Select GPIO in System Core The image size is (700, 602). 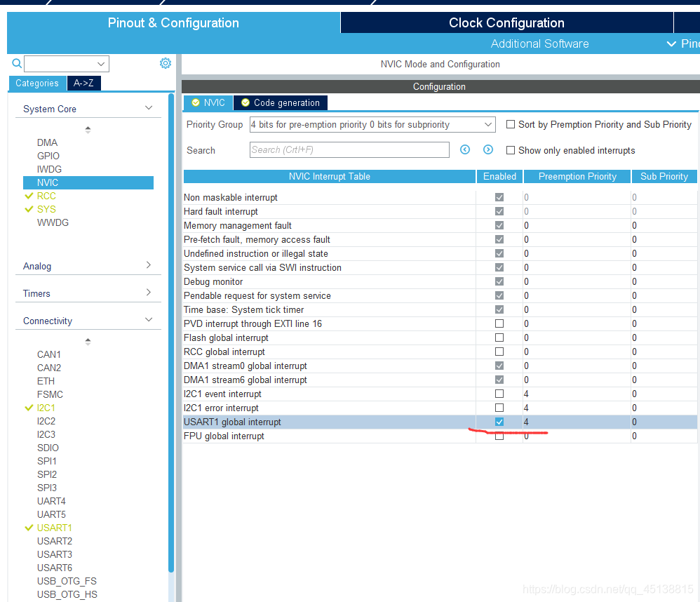48,156
